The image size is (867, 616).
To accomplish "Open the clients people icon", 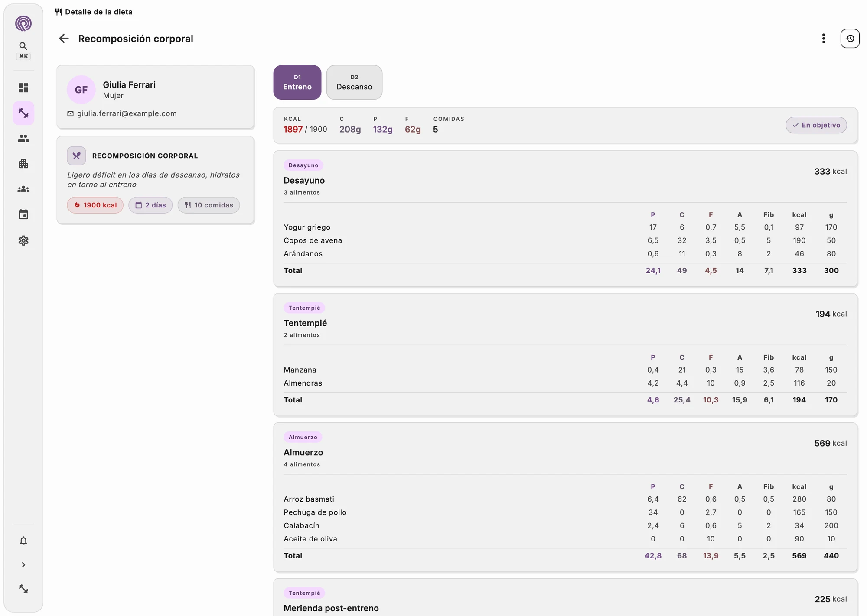I will click(23, 139).
